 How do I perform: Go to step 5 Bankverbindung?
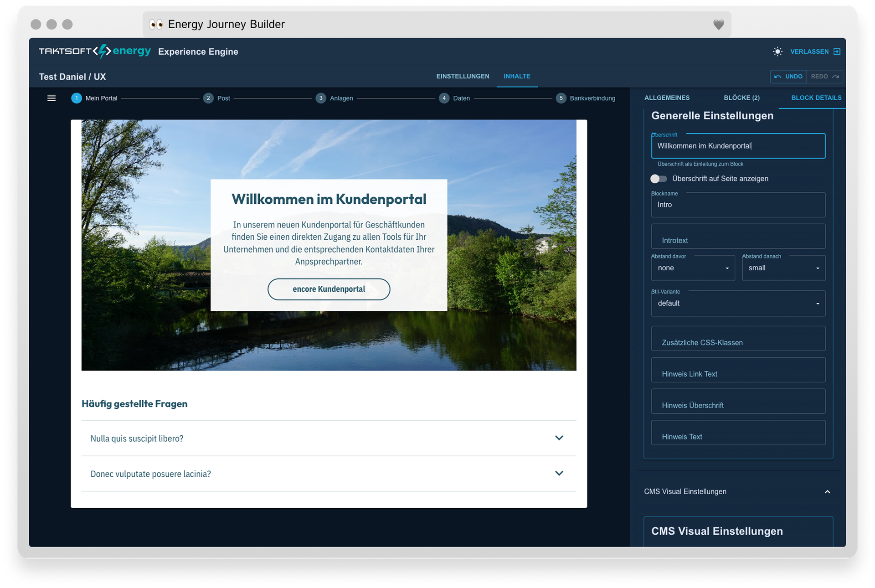[x=586, y=98]
